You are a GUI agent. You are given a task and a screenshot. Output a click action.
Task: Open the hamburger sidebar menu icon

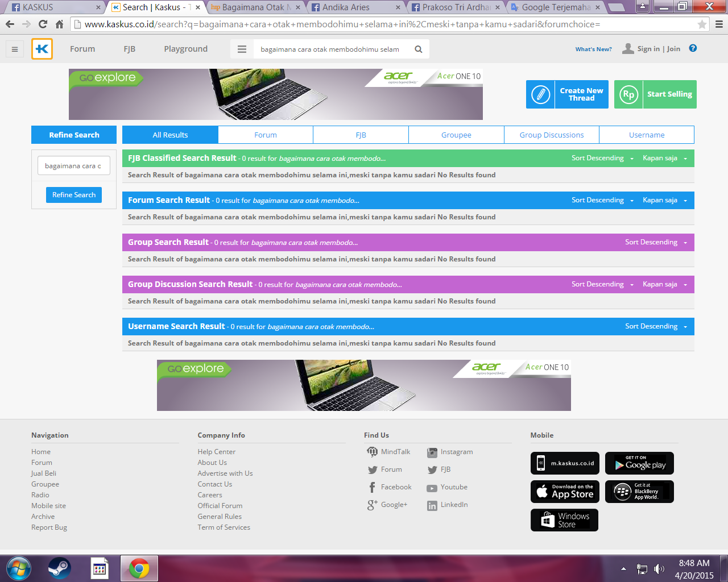coord(15,49)
